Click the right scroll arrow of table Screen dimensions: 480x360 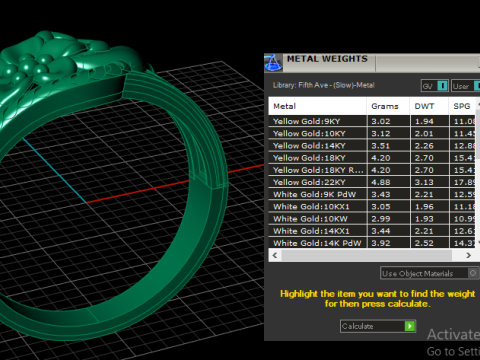click(x=468, y=255)
